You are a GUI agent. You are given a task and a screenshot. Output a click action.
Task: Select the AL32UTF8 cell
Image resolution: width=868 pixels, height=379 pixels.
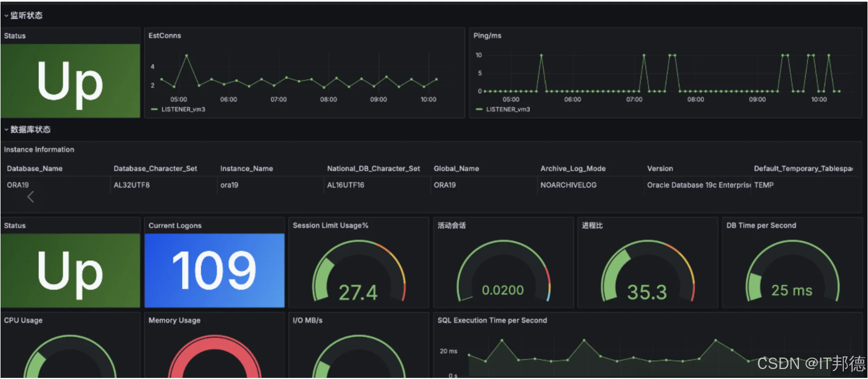tap(132, 185)
